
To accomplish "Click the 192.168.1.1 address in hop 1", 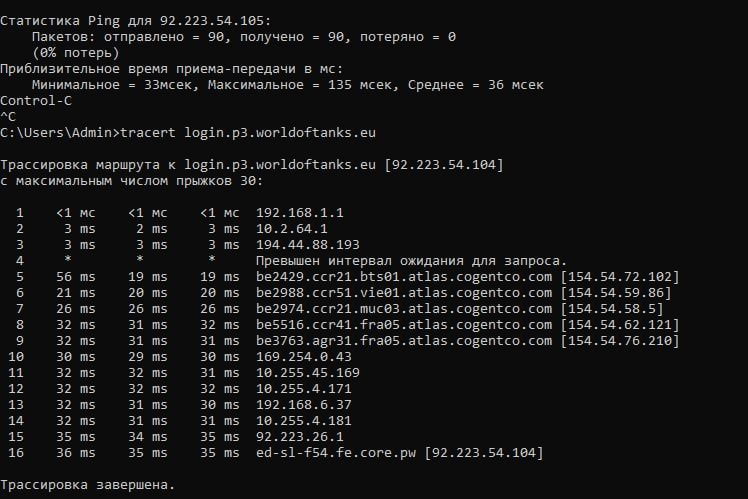I will [x=300, y=213].
